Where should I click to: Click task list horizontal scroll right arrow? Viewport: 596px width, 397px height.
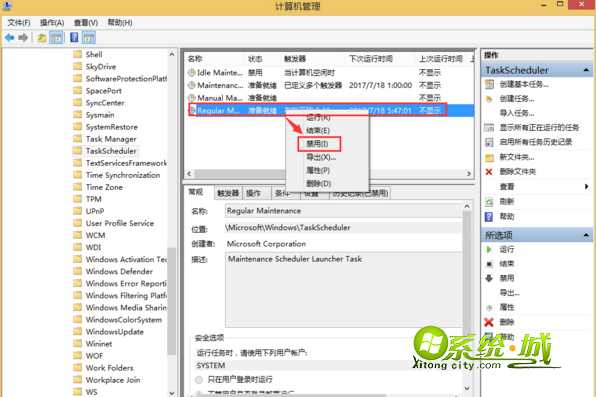coord(469,174)
